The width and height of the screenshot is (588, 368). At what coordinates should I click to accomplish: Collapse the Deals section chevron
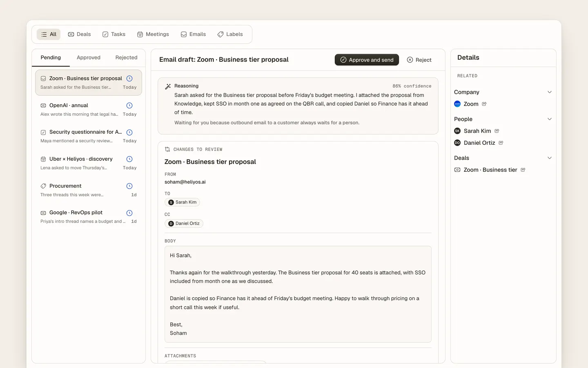(x=550, y=158)
